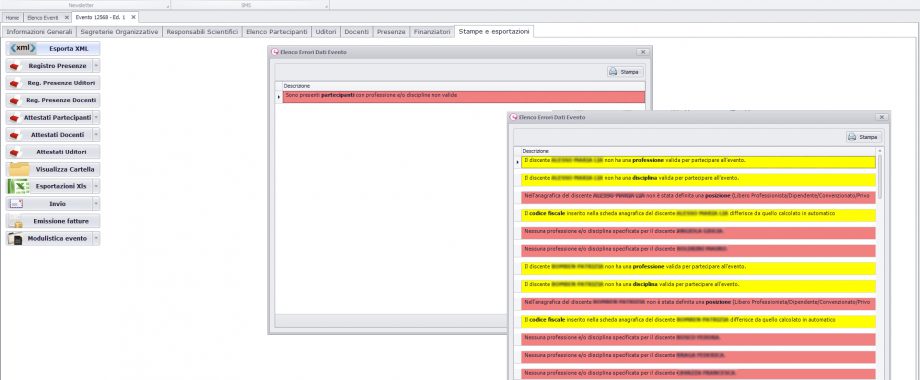Open the Esportazioni Xls dropdown arrow
This screenshot has width=920, height=380.
96,186
